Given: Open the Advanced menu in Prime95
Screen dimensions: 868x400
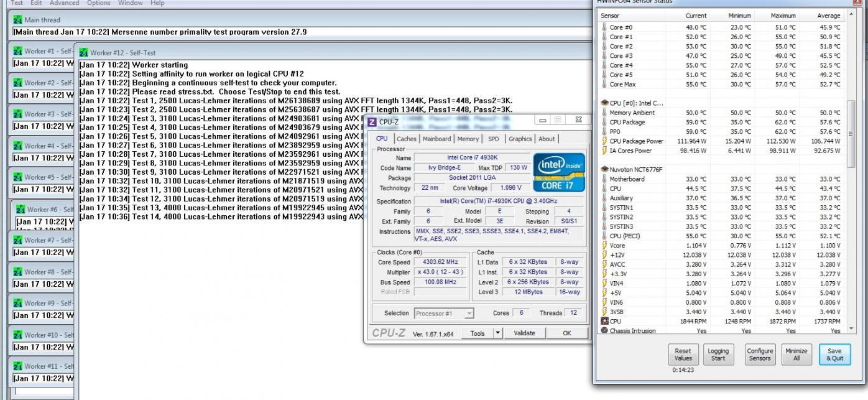Looking at the screenshot, I should [x=65, y=3].
